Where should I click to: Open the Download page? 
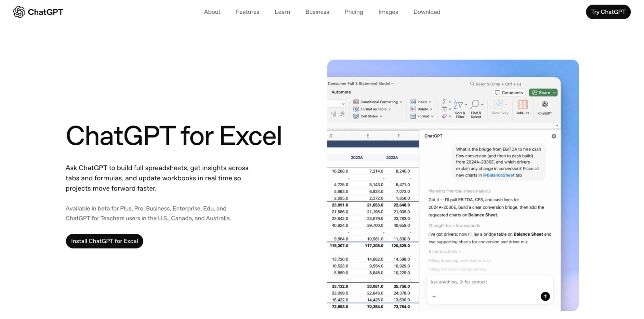click(x=427, y=12)
